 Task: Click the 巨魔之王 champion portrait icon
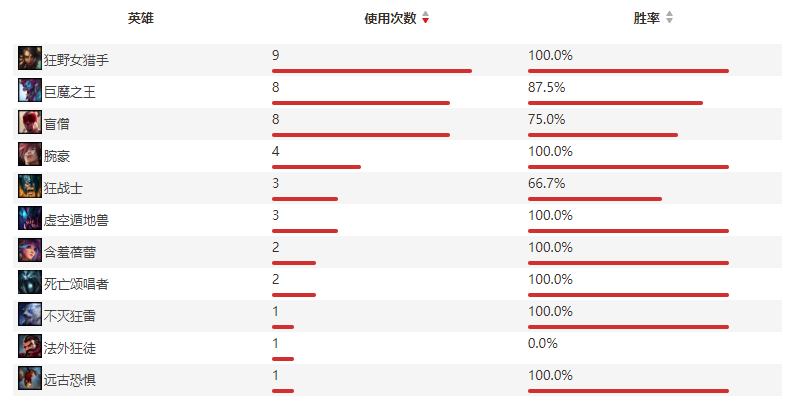(30, 90)
